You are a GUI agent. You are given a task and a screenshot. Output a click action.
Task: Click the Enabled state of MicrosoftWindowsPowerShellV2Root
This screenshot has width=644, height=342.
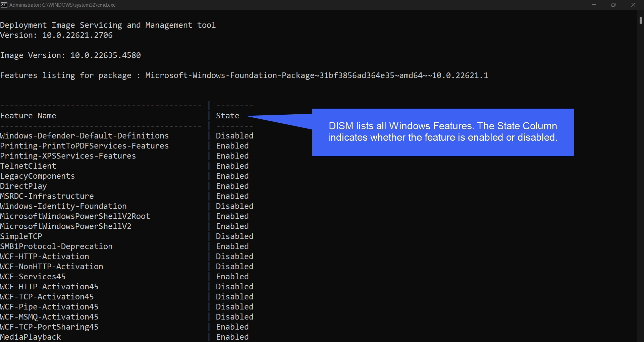pos(232,216)
